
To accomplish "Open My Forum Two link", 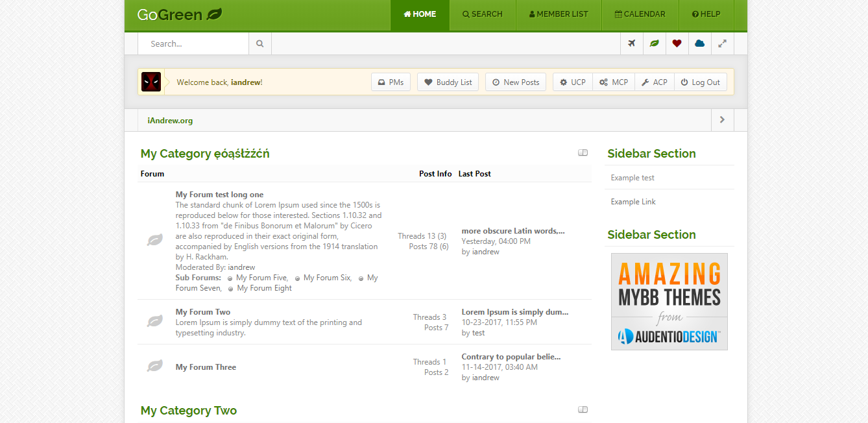I will click(x=203, y=312).
